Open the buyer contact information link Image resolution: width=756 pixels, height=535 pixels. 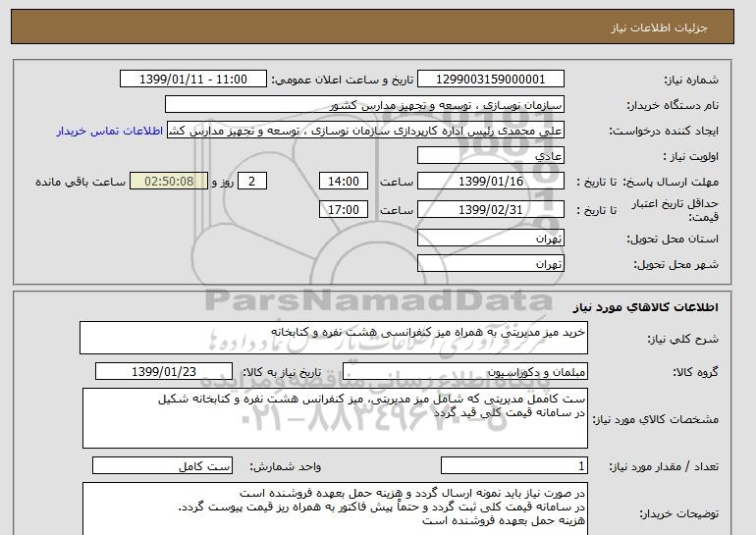coord(109,132)
